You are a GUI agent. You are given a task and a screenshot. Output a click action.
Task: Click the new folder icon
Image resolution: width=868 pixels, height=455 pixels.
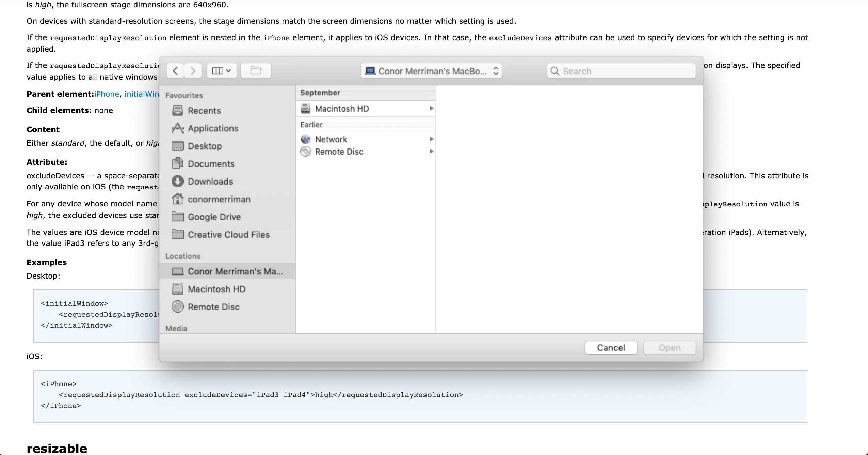pos(256,71)
